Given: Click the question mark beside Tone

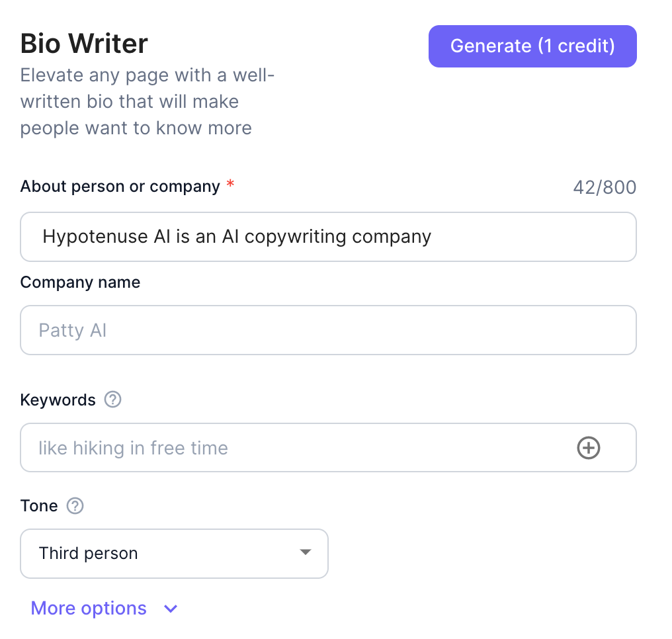Looking at the screenshot, I should pos(75,505).
